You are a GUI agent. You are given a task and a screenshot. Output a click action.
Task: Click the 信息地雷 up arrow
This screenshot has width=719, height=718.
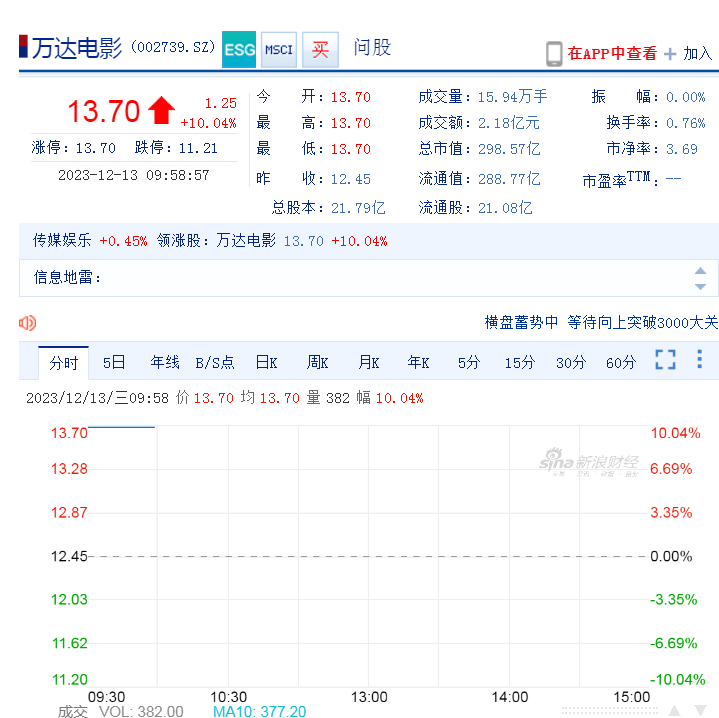click(700, 271)
